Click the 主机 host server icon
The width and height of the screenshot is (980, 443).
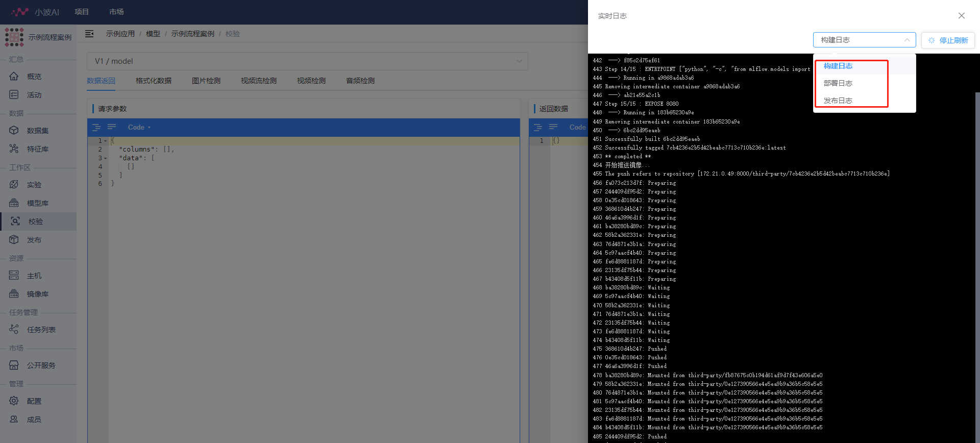click(x=14, y=275)
